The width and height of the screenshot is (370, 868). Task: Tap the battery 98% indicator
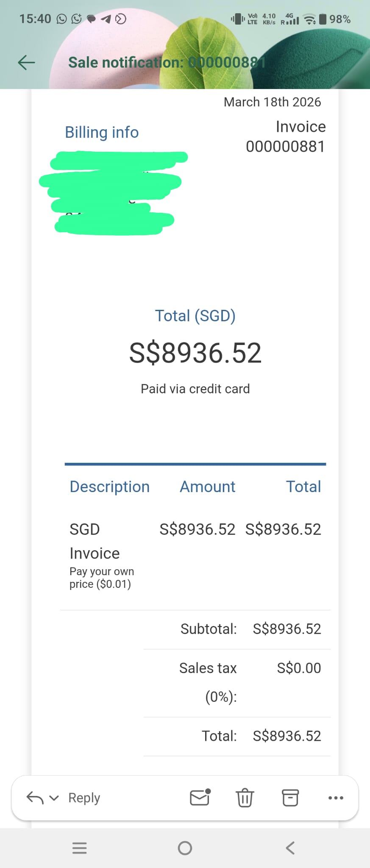(334, 19)
